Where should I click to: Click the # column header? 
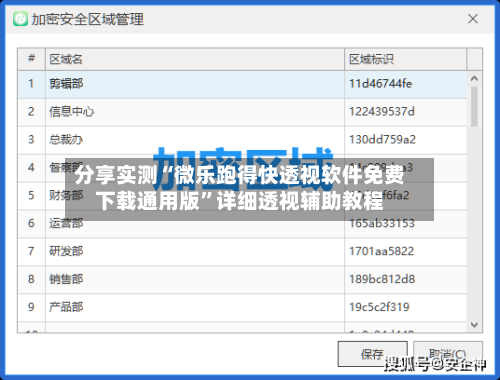click(x=31, y=59)
